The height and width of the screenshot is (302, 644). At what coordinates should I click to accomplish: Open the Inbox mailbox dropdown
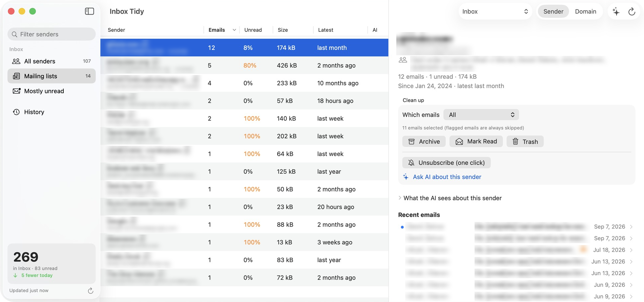(x=495, y=12)
